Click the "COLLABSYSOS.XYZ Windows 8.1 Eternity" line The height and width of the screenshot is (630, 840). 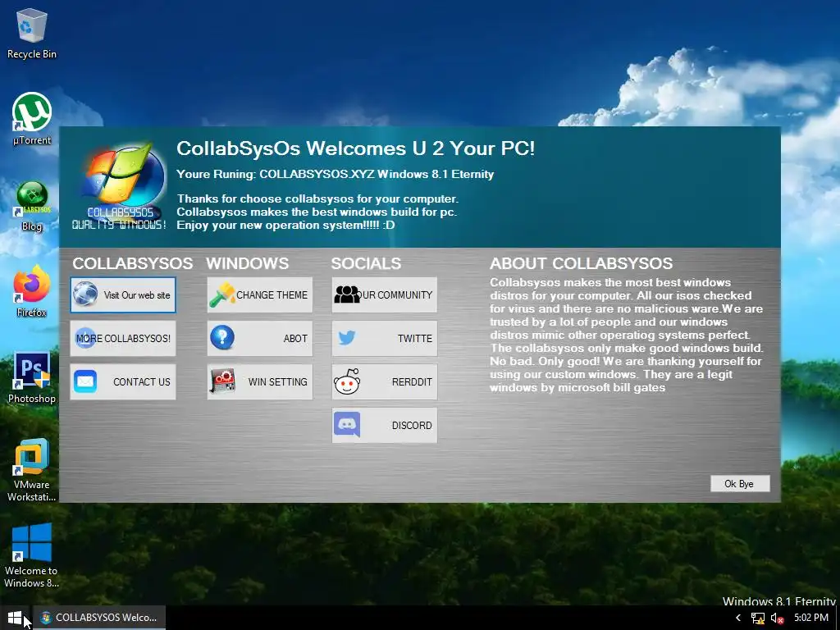[377, 174]
